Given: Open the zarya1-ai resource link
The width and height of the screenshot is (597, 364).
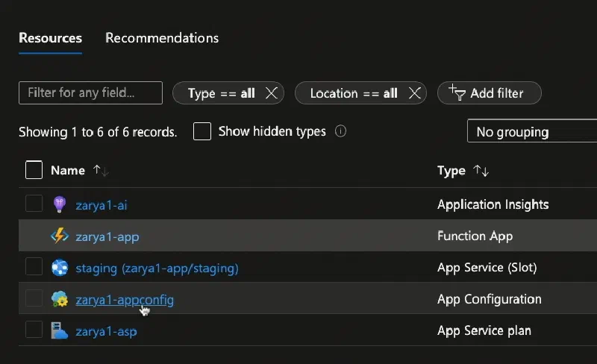Looking at the screenshot, I should (x=101, y=205).
